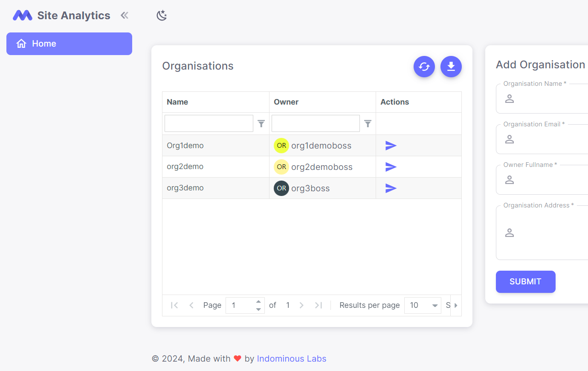Open the Indominous Labs link
The height and width of the screenshot is (371, 588).
(x=291, y=359)
